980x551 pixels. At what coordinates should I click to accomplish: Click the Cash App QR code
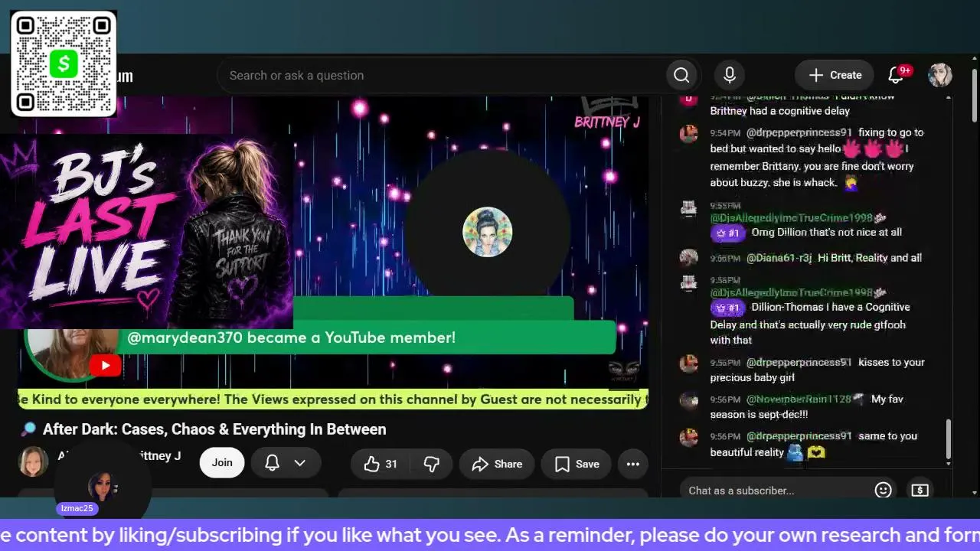pos(64,64)
